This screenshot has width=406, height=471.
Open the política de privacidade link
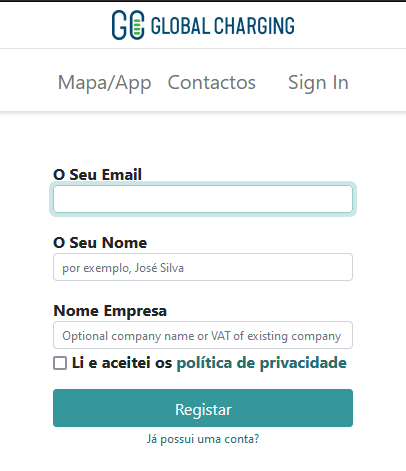(262, 363)
